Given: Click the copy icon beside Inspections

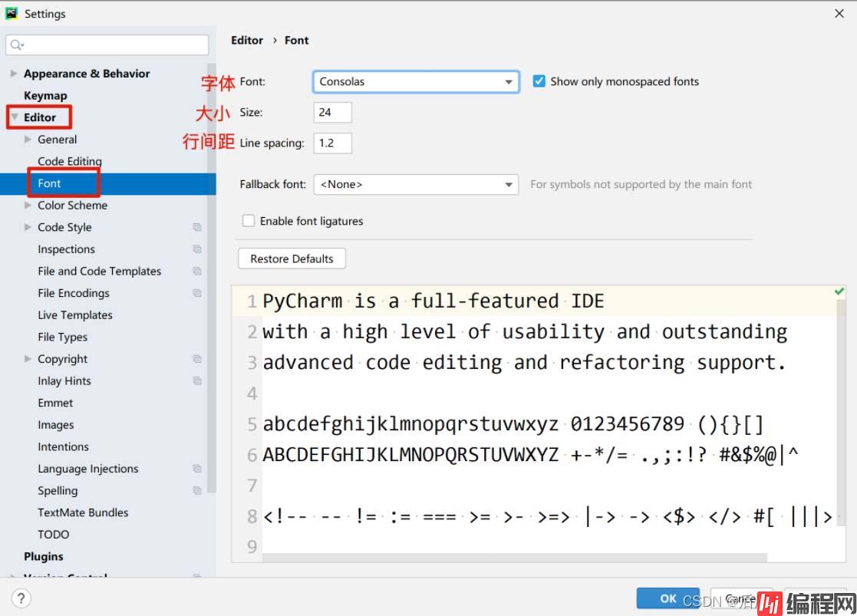Looking at the screenshot, I should (197, 249).
